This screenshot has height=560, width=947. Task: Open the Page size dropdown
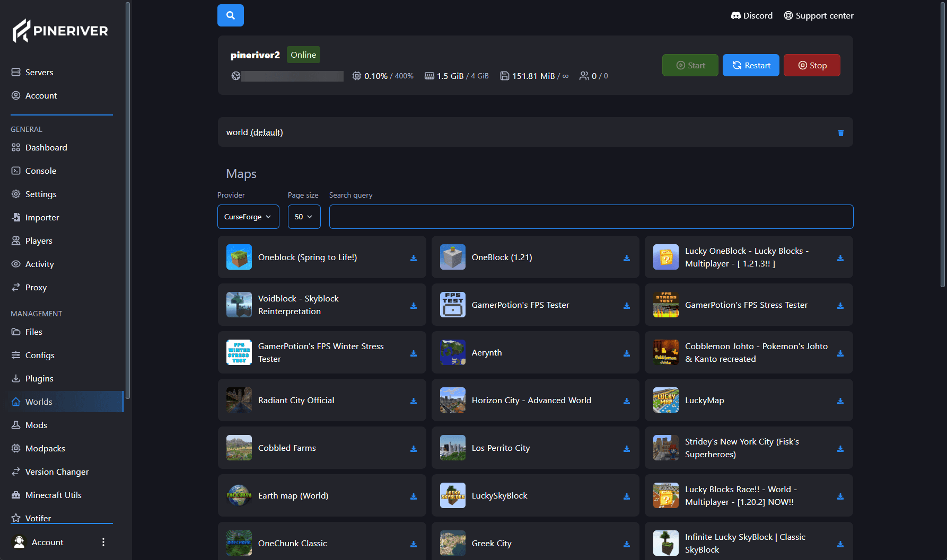click(304, 217)
